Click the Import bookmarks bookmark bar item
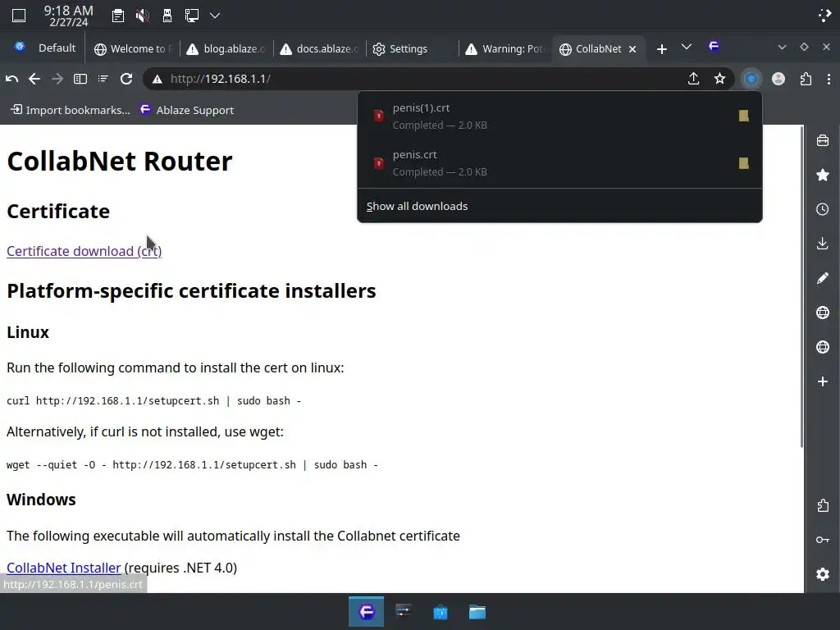The image size is (840, 630). pos(71,110)
